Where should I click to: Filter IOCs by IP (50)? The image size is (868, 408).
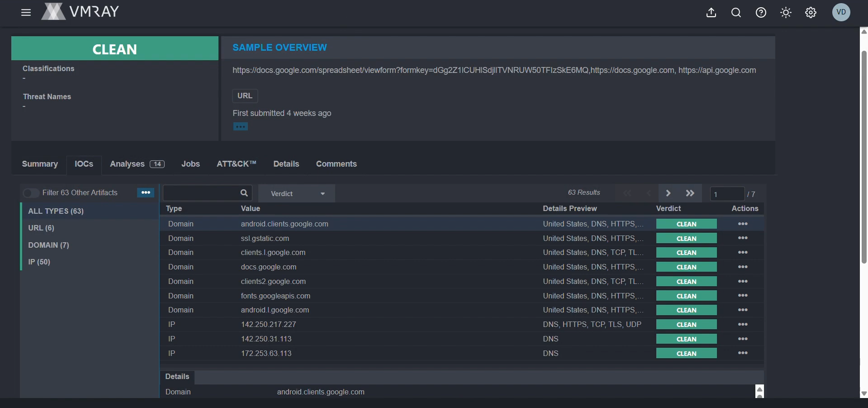click(x=90, y=262)
